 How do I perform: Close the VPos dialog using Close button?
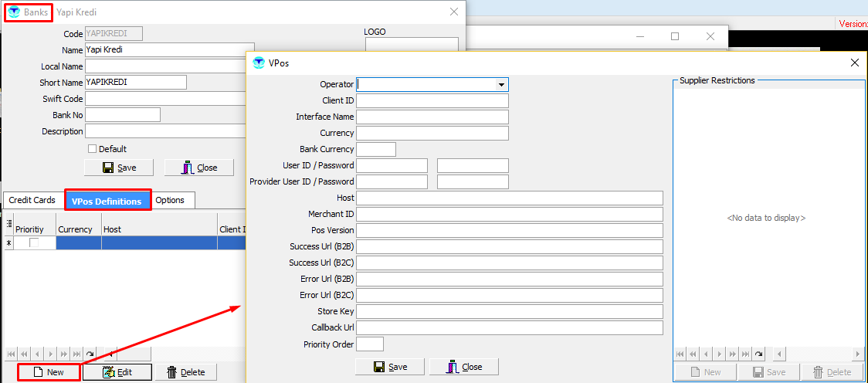[x=464, y=367]
